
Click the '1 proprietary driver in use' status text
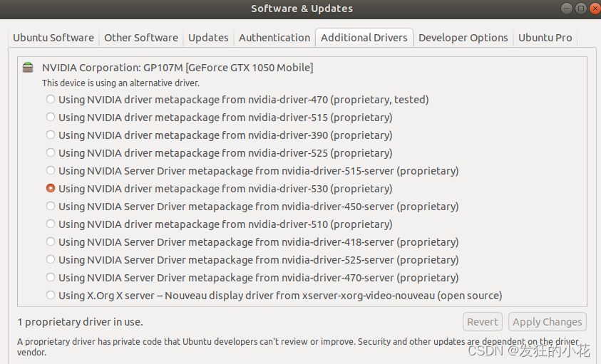(x=80, y=322)
